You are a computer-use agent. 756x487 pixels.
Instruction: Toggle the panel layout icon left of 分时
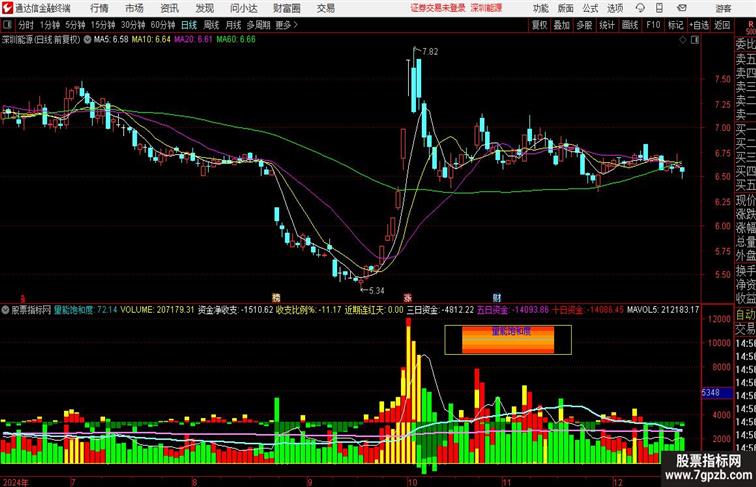click(x=7, y=25)
